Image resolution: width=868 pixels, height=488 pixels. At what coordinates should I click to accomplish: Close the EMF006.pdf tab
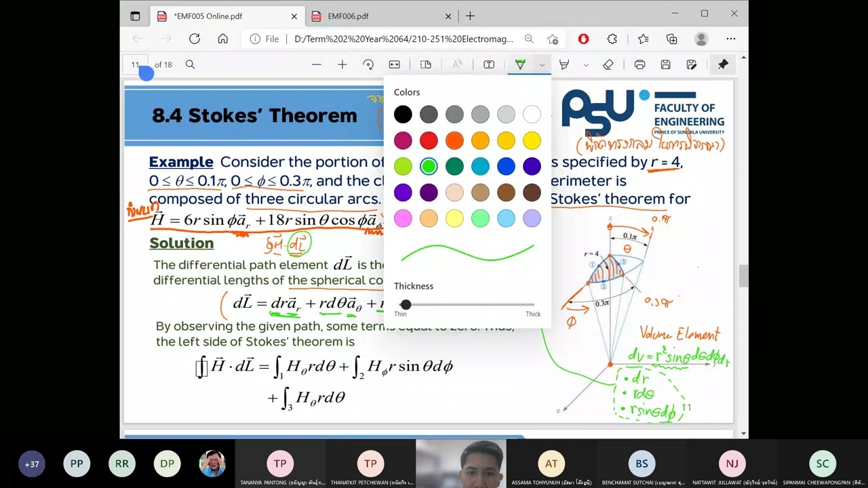click(448, 16)
